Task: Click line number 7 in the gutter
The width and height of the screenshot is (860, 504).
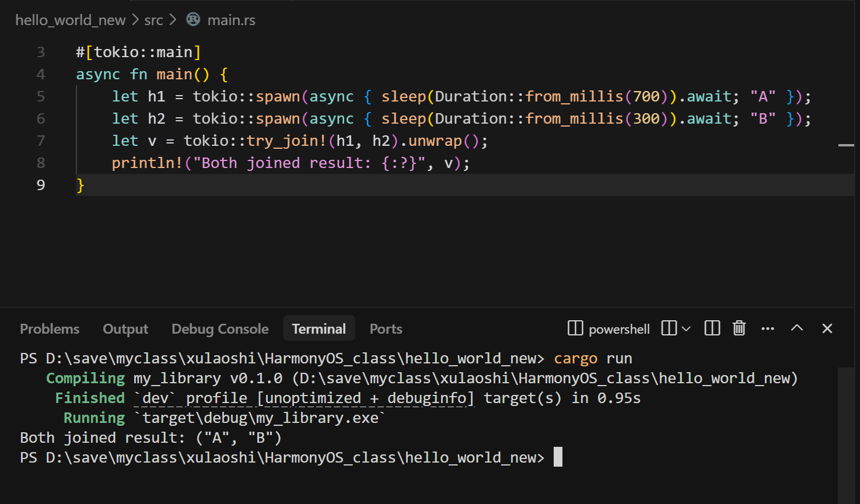Action: [x=41, y=141]
